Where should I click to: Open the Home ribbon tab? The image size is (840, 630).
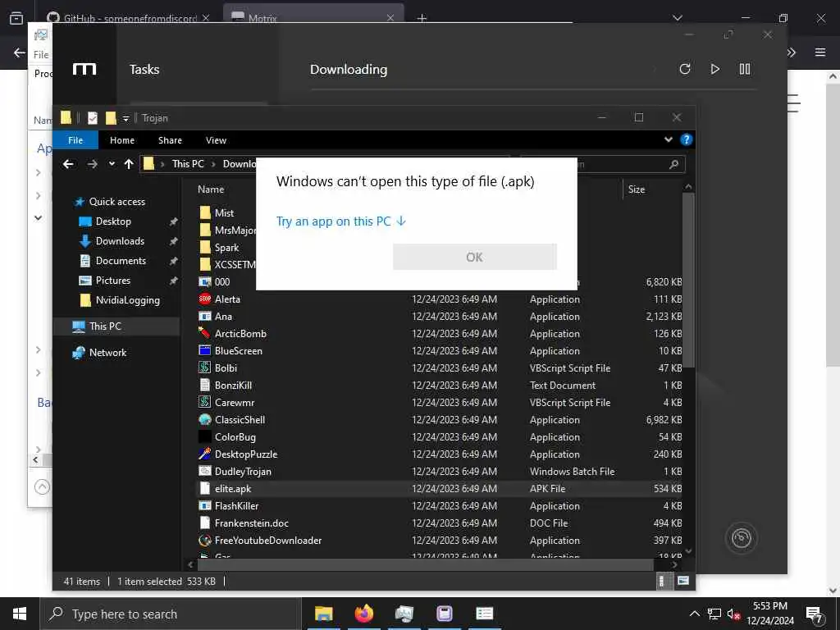pos(122,140)
